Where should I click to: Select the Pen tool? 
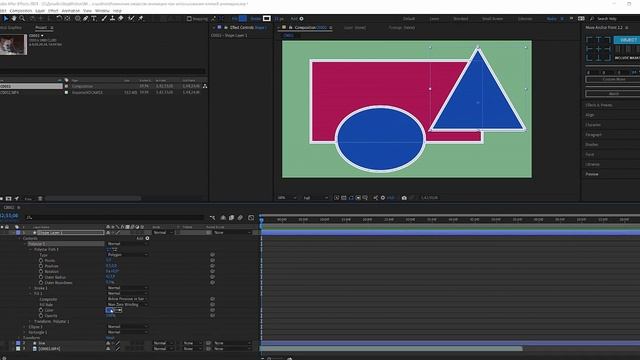85,18
